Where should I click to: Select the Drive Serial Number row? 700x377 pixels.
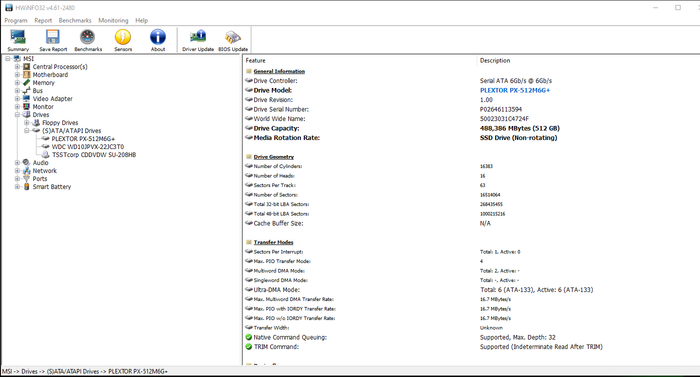pyautogui.click(x=471, y=109)
